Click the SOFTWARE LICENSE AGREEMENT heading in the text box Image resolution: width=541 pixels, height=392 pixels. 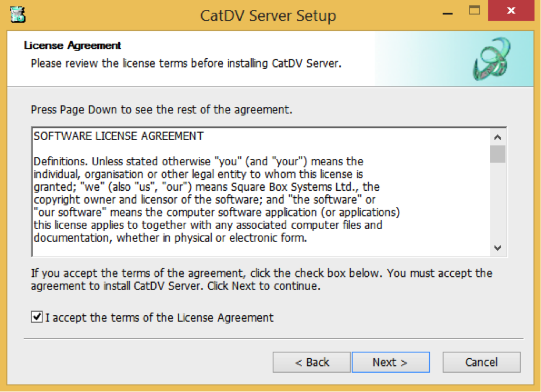coord(119,136)
